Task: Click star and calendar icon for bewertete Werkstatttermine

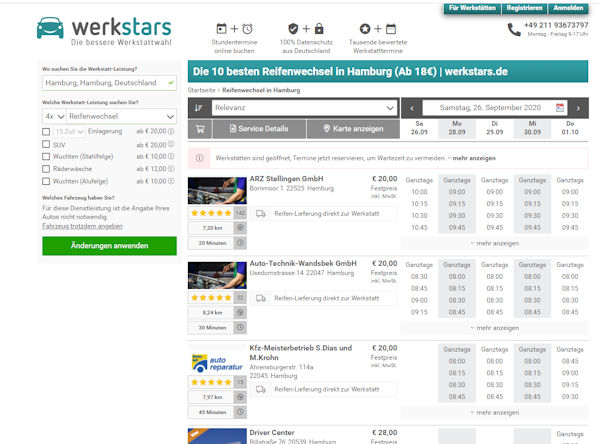Action: [378, 29]
